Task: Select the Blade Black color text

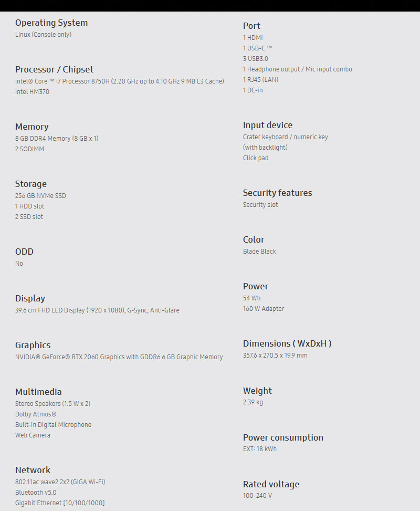Action: [259, 252]
